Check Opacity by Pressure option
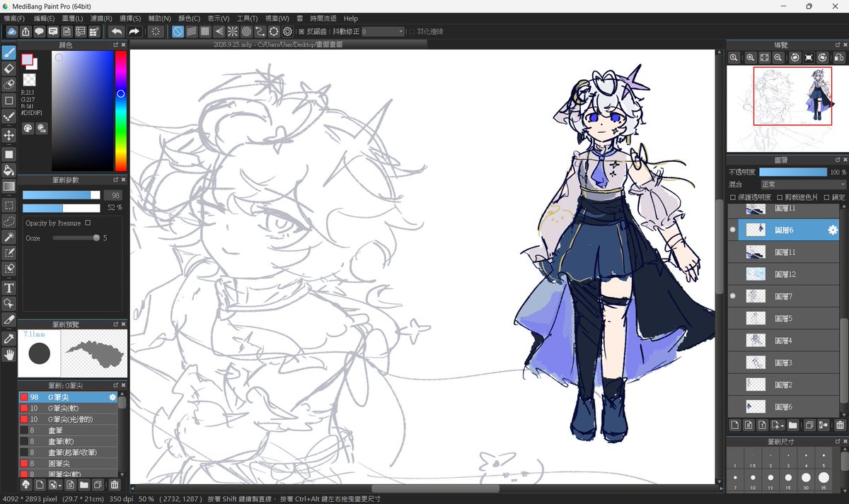849x504 pixels. [88, 223]
